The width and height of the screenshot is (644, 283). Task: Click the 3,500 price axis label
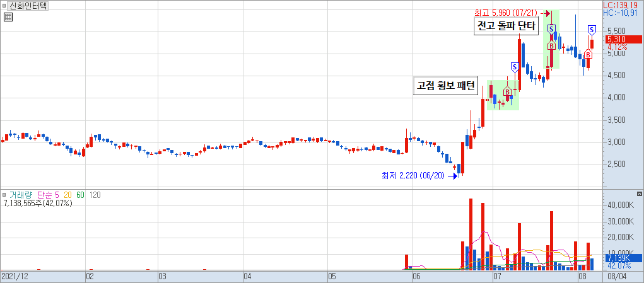(x=616, y=120)
